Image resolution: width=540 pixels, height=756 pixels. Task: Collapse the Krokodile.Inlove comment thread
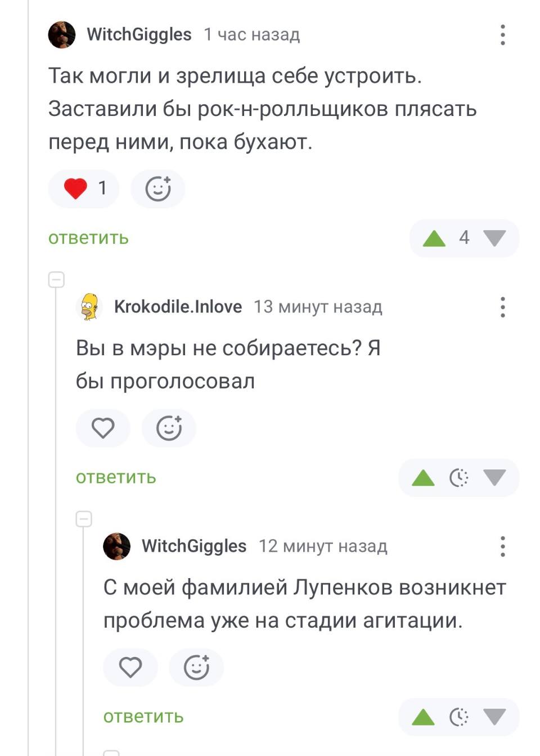tap(56, 278)
